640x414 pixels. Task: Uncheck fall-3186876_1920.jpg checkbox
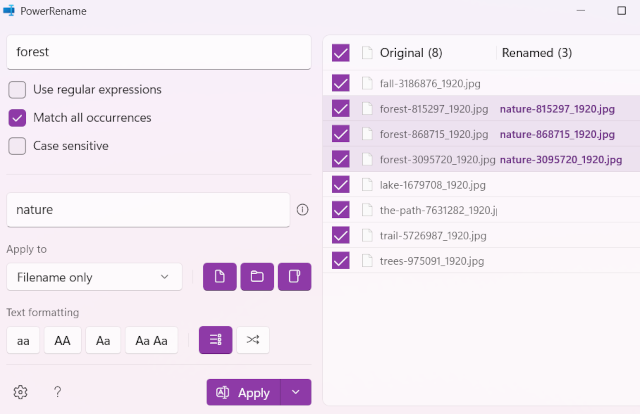341,83
